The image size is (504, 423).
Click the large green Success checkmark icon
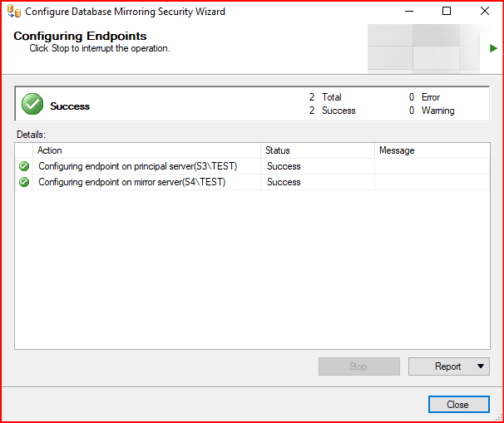[32, 105]
